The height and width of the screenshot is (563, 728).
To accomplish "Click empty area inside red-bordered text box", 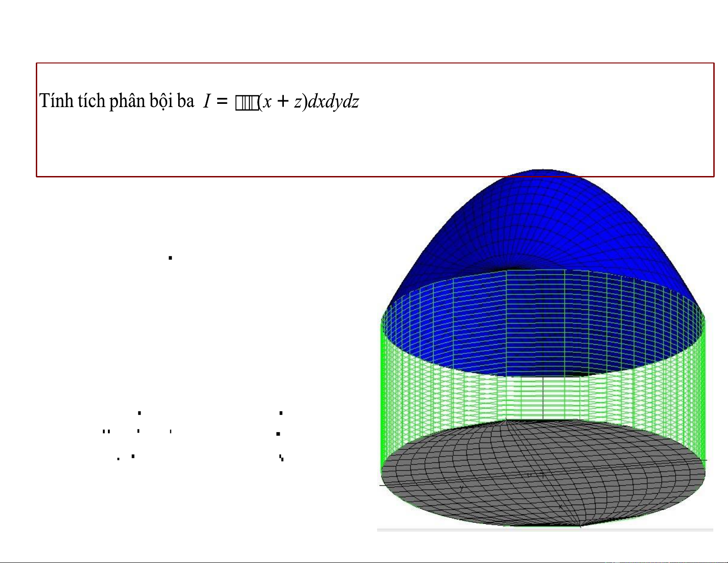I will pyautogui.click(x=505, y=138).
